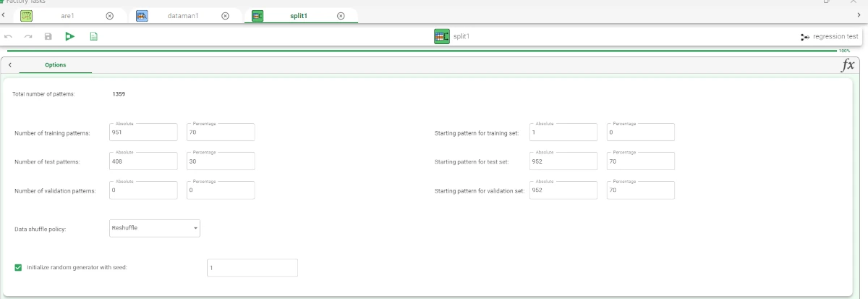
Task: Click the are1 tab icon
Action: click(x=26, y=15)
